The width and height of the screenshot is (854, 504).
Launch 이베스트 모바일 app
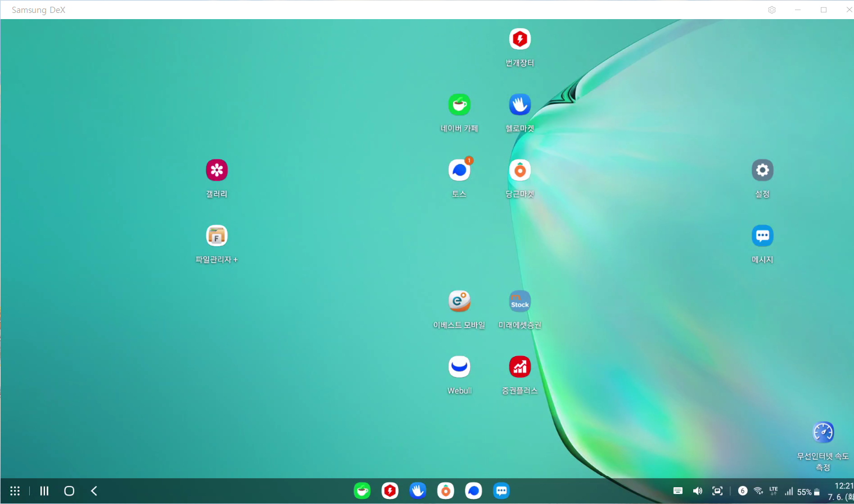click(x=459, y=301)
